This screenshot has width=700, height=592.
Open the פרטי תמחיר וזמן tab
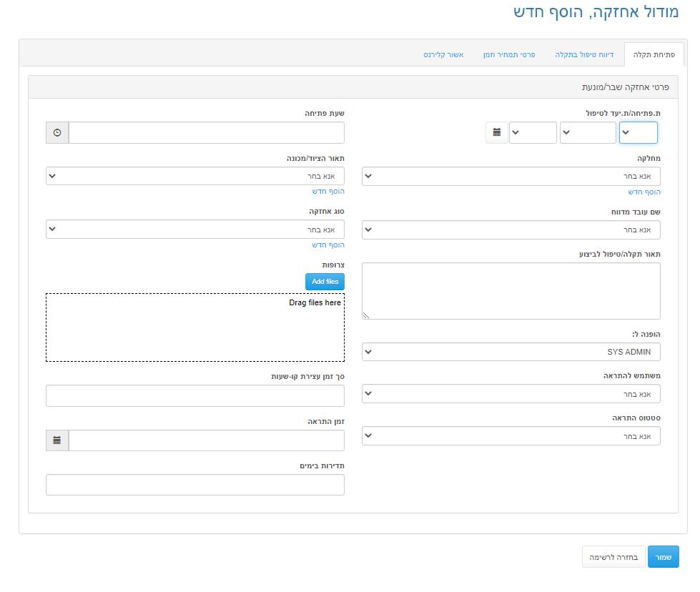pyautogui.click(x=509, y=54)
